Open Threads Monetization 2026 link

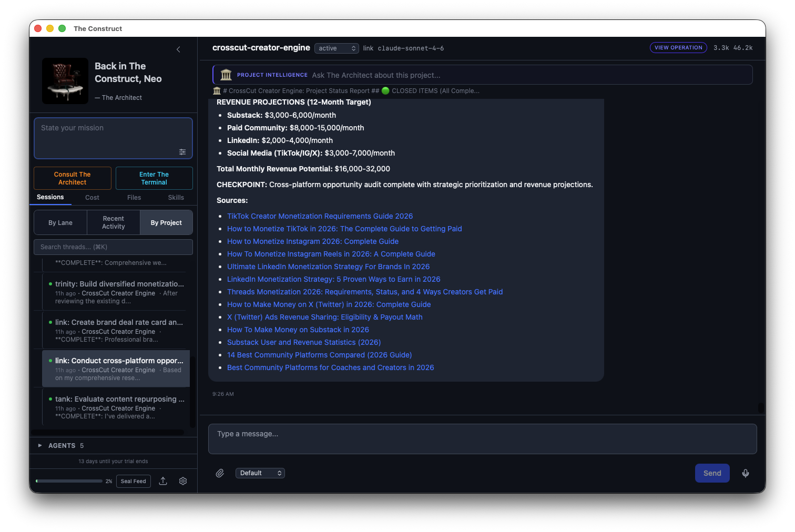(365, 292)
